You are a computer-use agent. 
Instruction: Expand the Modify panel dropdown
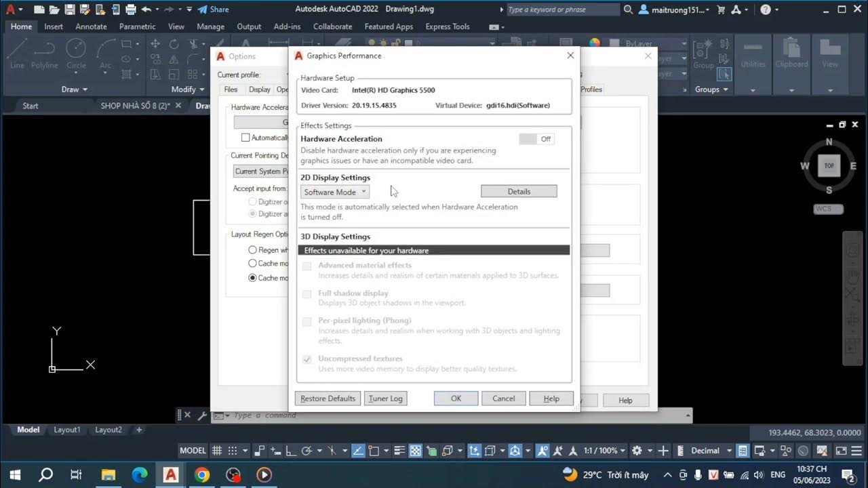[188, 89]
